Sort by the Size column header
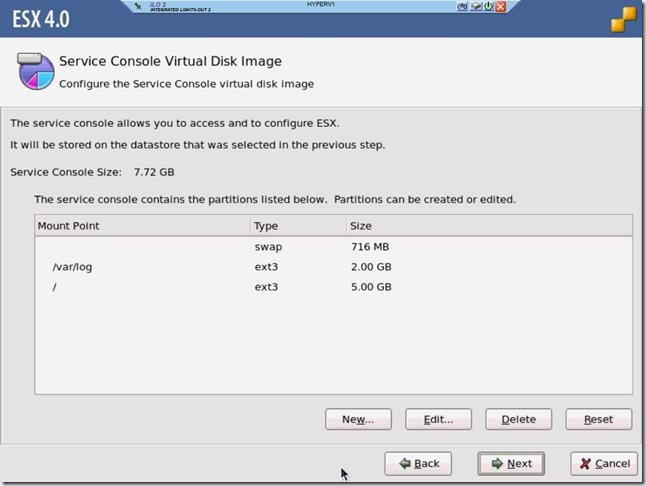Viewport: 646px width, 486px height. [x=489, y=226]
